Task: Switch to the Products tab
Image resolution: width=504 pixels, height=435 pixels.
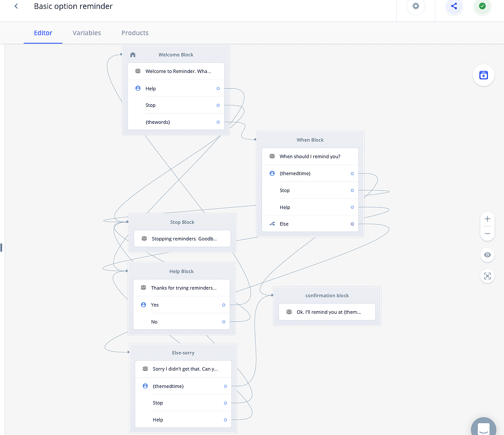Action: (x=135, y=33)
